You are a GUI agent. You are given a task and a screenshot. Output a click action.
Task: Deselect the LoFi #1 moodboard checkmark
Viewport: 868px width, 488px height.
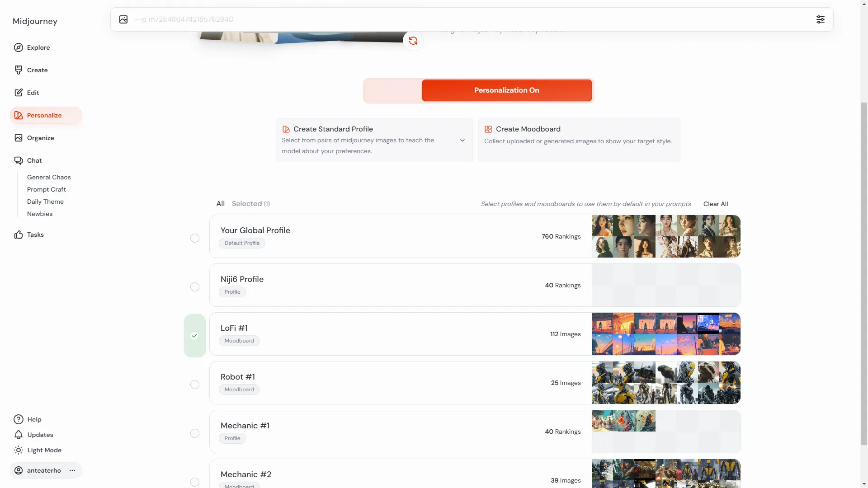point(195,336)
